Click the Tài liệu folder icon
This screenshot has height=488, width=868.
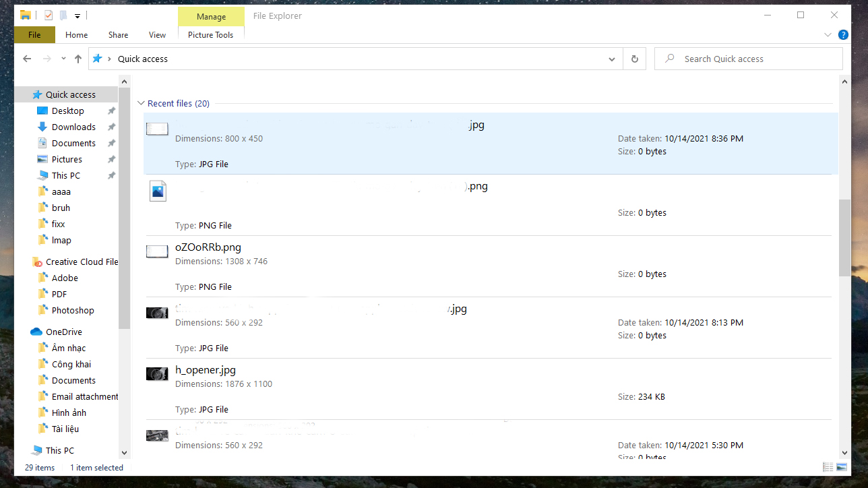point(42,429)
